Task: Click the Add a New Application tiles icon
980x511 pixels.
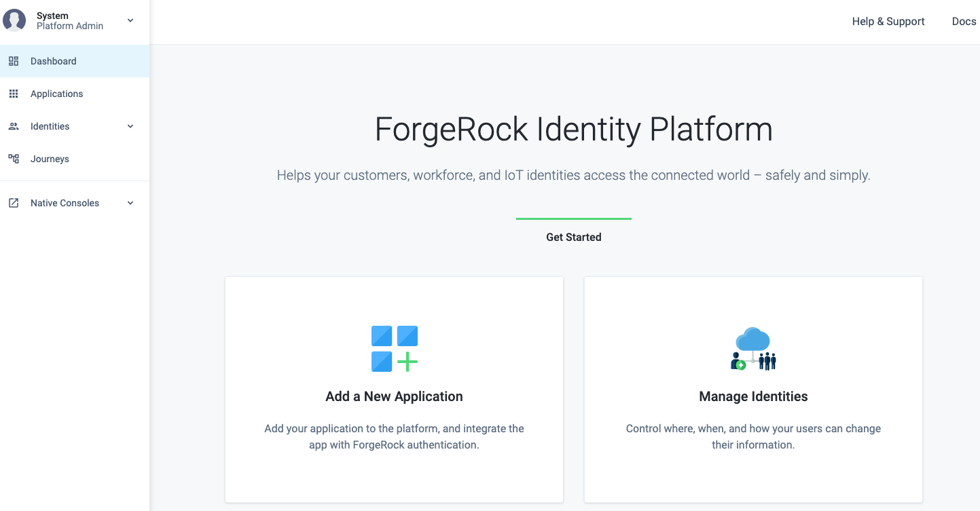Action: tap(395, 349)
